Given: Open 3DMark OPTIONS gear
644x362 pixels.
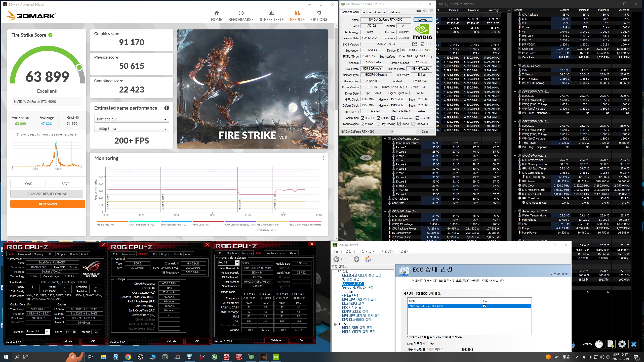Looking at the screenshot, I should (319, 16).
